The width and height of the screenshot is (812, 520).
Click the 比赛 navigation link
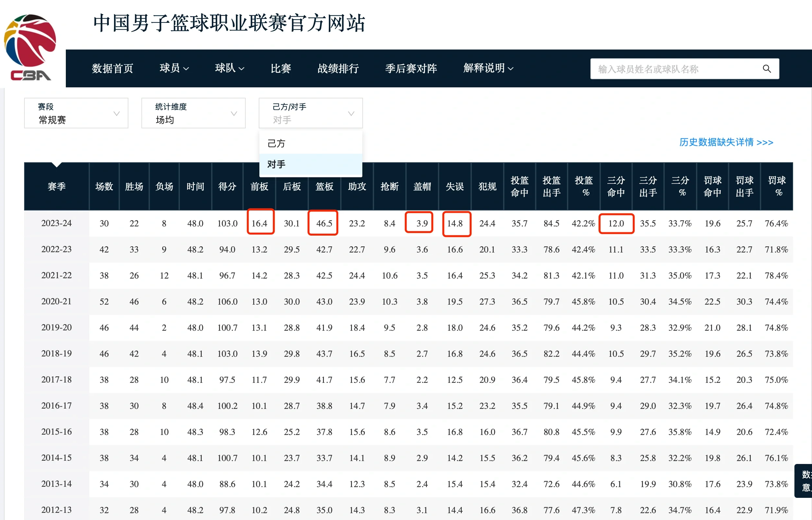click(x=281, y=68)
